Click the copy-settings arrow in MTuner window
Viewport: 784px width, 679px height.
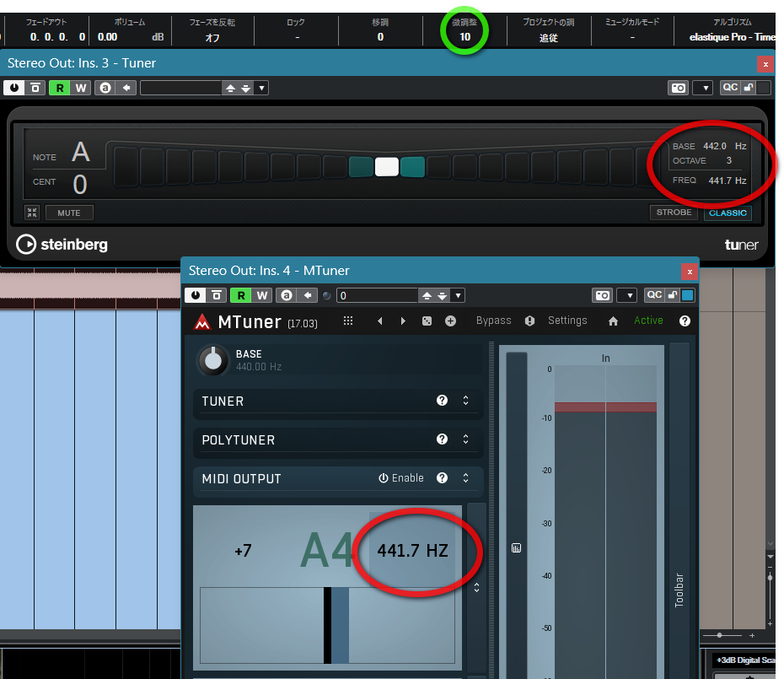click(x=308, y=295)
